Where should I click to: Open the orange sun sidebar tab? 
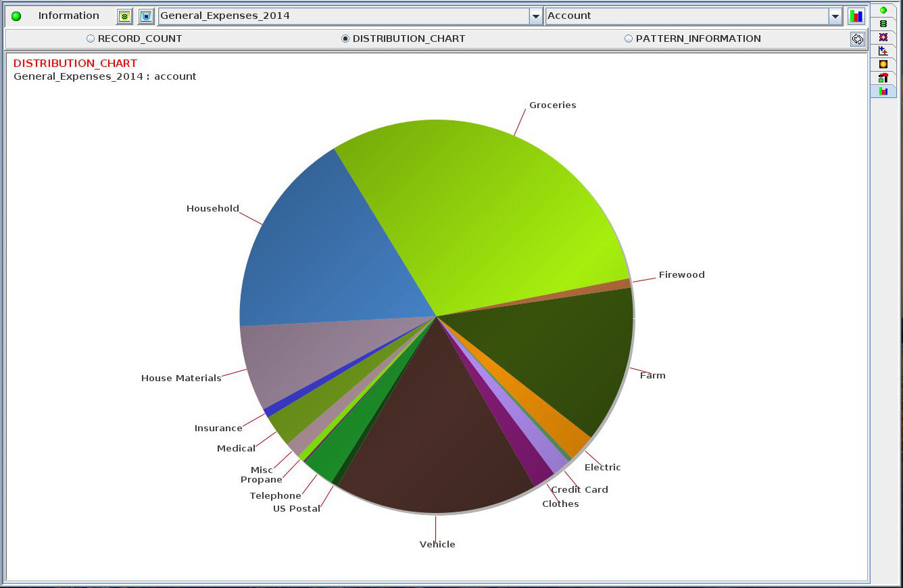883,64
